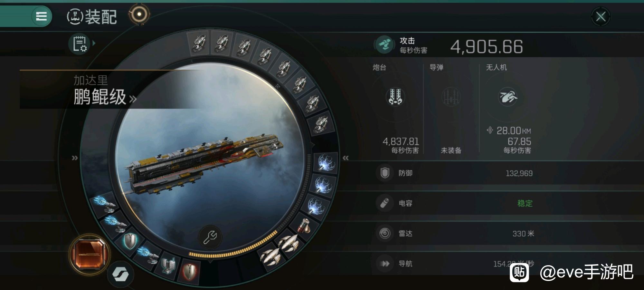Select the shield module in low slots
Screen dimensions: 644x290
point(130,241)
